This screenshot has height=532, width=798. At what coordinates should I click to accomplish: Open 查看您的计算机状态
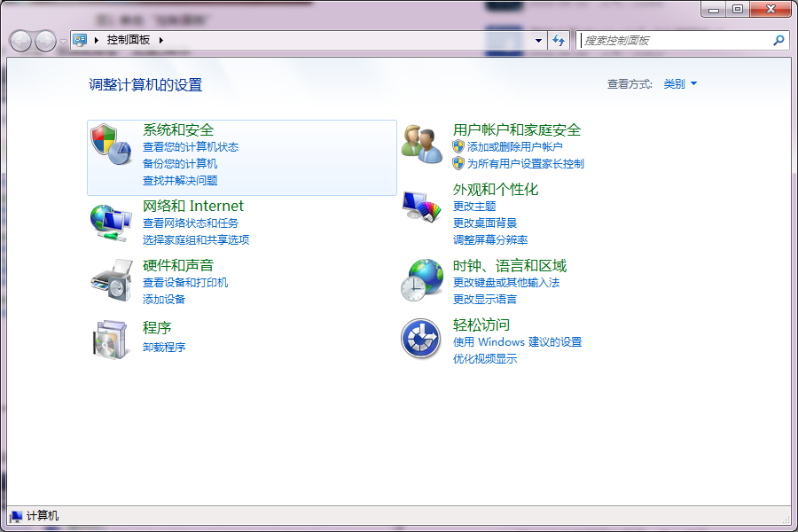pyautogui.click(x=192, y=147)
